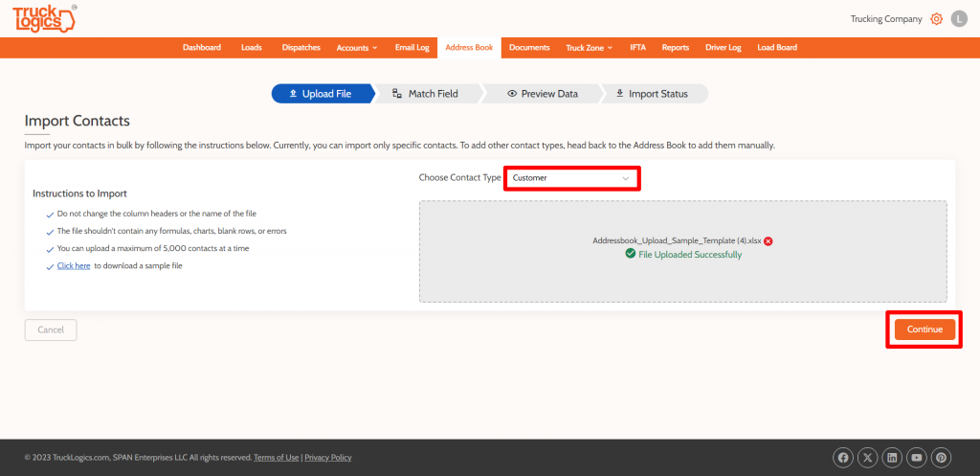The image size is (980, 476).
Task: Open the orange settings gear icon
Action: tap(936, 19)
